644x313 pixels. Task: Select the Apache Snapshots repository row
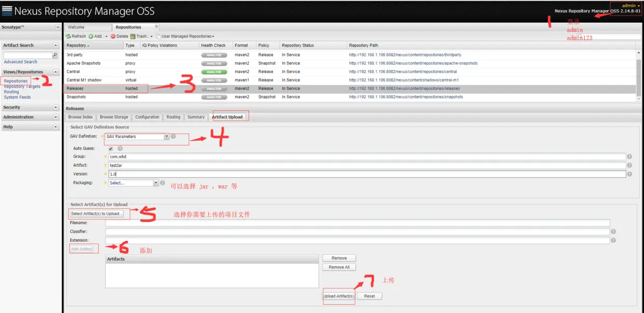click(351, 63)
